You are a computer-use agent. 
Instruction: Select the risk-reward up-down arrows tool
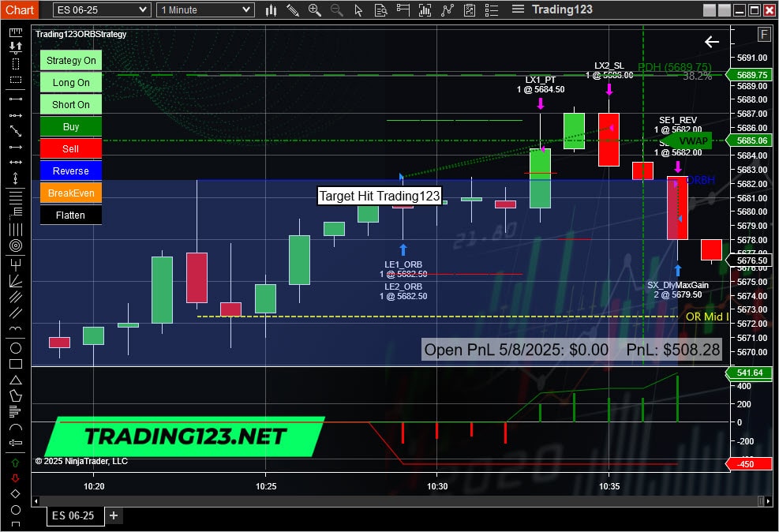coord(16,47)
